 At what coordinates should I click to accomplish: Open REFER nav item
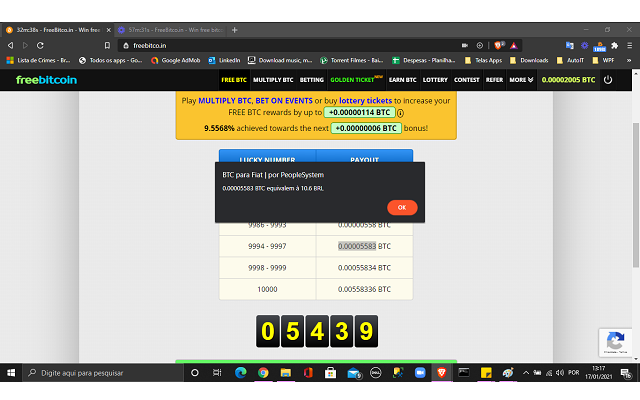click(494, 80)
